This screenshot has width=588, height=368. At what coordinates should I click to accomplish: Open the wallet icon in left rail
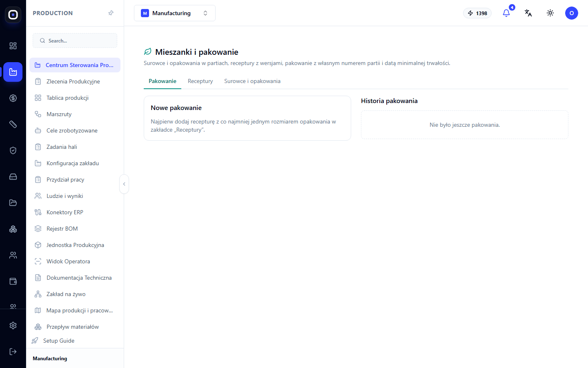[13, 281]
